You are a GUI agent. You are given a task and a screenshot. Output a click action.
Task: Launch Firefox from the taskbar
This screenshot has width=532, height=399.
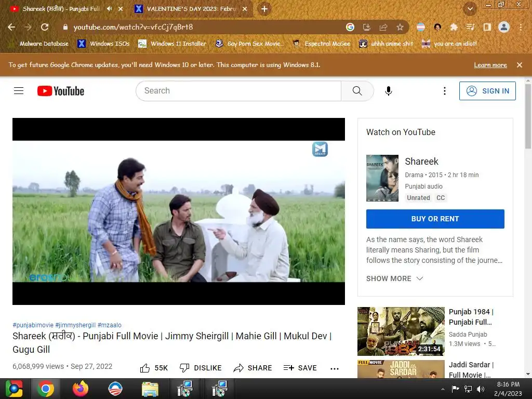(x=81, y=389)
